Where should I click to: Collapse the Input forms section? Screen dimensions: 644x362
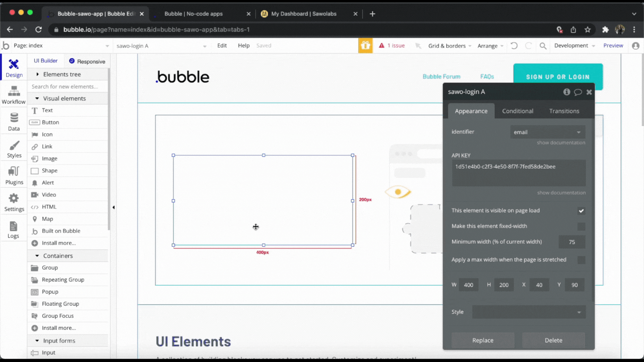pos(68,341)
